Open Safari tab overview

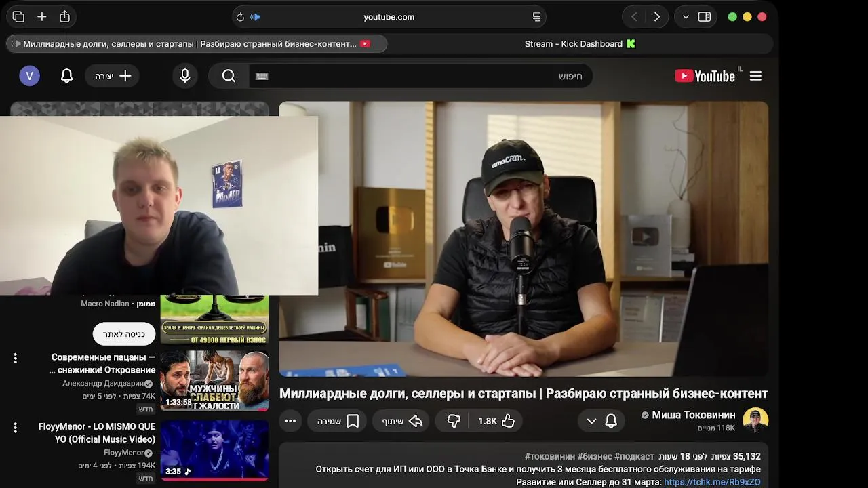point(18,17)
